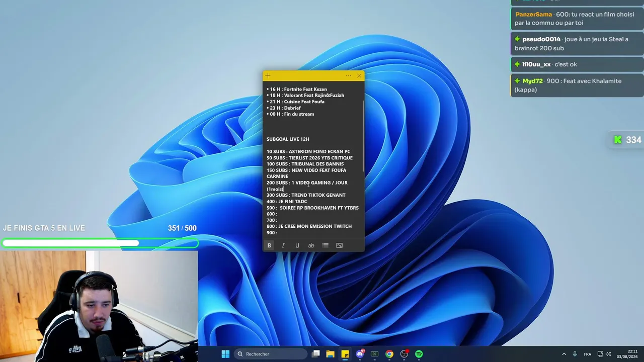Click "50 SUBS : TIERLIST 2026 YTB CRITIQUE"

coord(309,158)
